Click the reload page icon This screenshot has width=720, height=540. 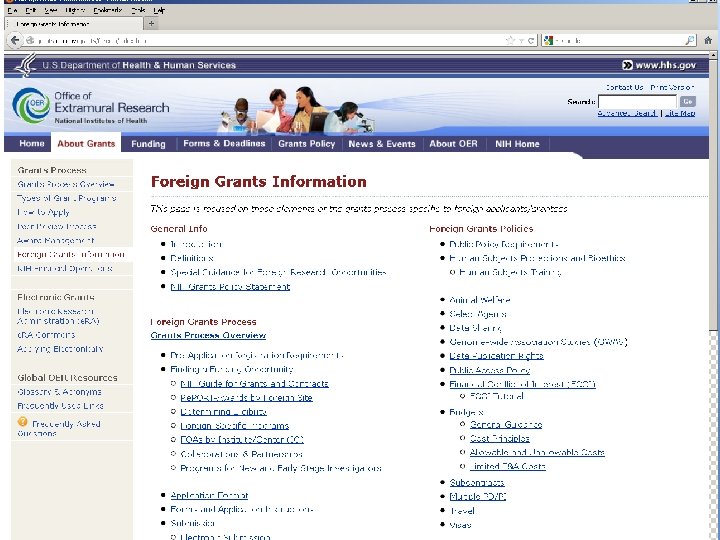(531, 40)
